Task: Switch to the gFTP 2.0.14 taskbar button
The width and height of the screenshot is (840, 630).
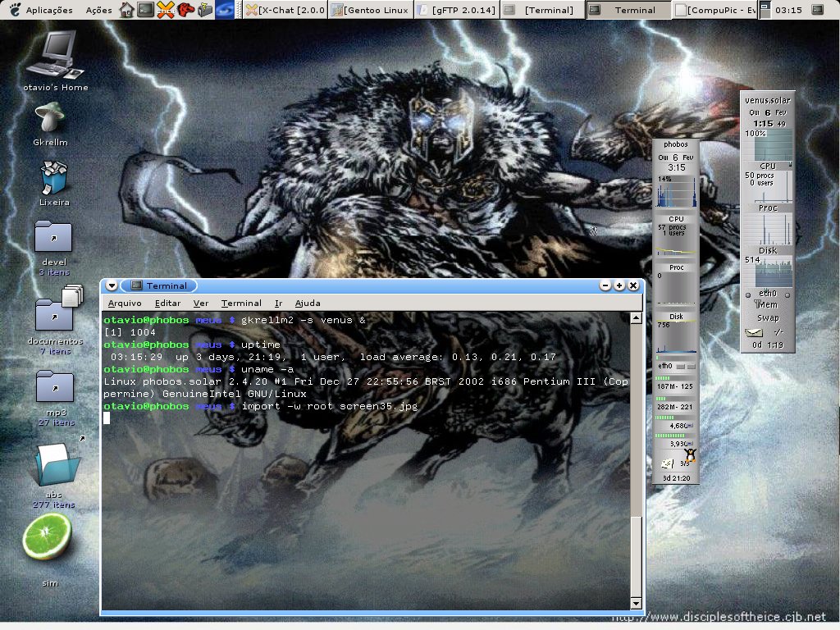Action: pos(457,10)
